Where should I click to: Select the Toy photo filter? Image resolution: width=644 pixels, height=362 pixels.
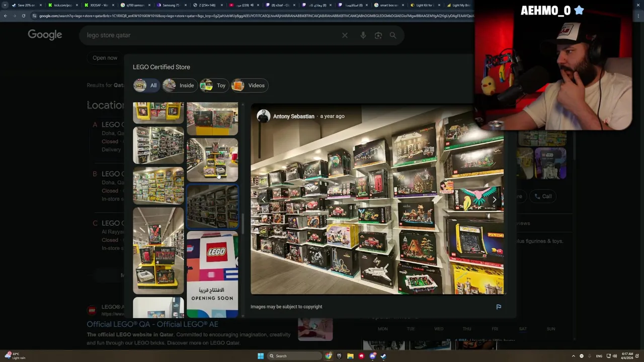(x=213, y=85)
